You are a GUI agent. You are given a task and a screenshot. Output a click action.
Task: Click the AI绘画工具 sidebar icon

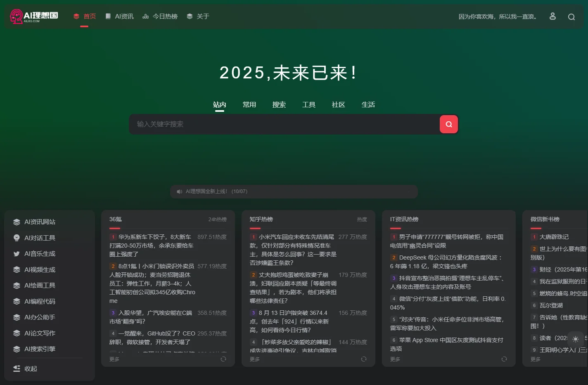click(x=17, y=286)
